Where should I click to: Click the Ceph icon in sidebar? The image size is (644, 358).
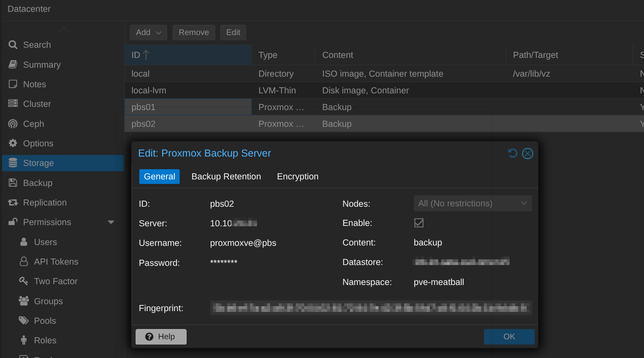coord(13,124)
